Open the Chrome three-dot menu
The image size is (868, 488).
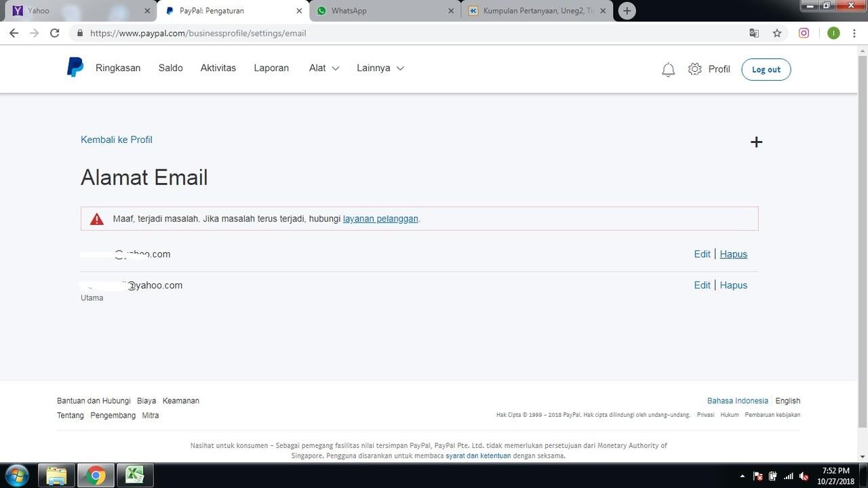854,33
